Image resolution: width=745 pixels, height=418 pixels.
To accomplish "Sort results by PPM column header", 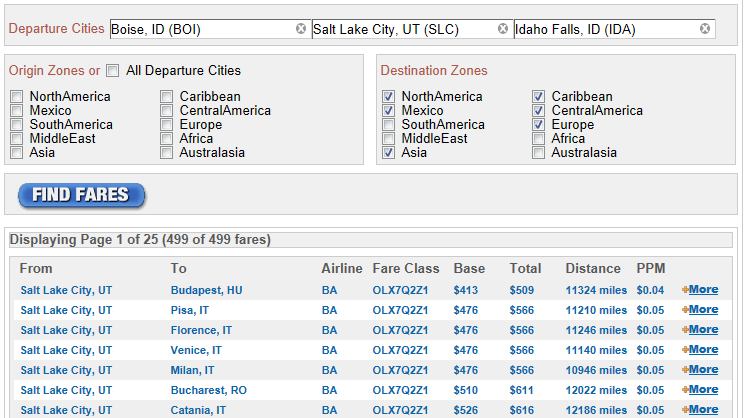I will click(650, 268).
